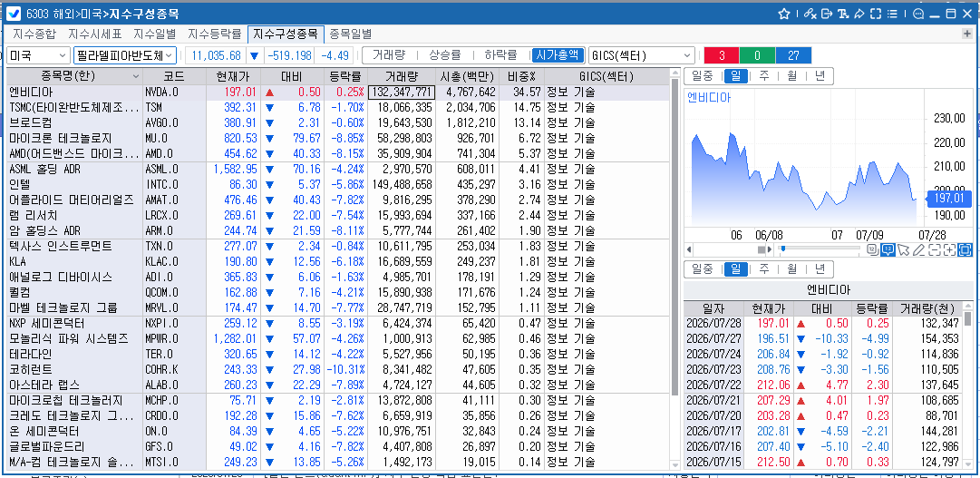Image resolution: width=980 pixels, height=478 pixels.
Task: Click the blue decliners count box showing 27
Action: click(793, 55)
